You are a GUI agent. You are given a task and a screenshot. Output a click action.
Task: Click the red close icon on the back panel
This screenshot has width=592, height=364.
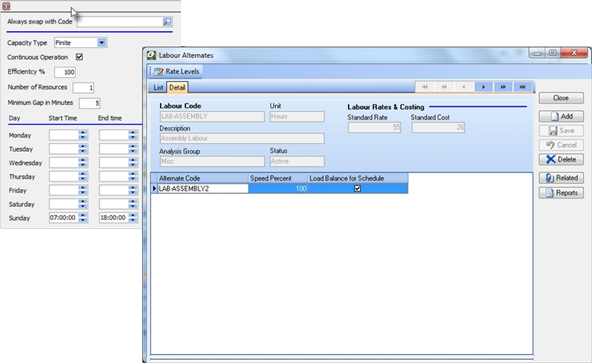coord(6,6)
